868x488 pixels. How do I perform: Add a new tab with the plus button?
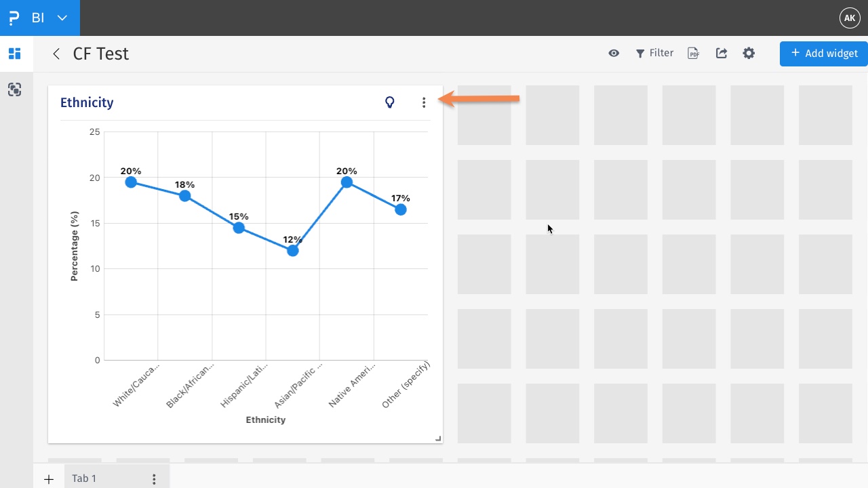(x=48, y=478)
